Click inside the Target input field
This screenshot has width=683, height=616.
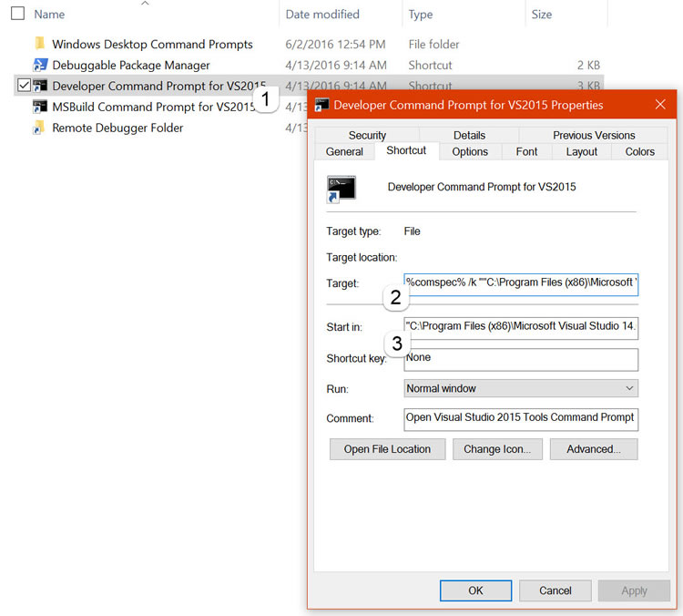click(521, 284)
